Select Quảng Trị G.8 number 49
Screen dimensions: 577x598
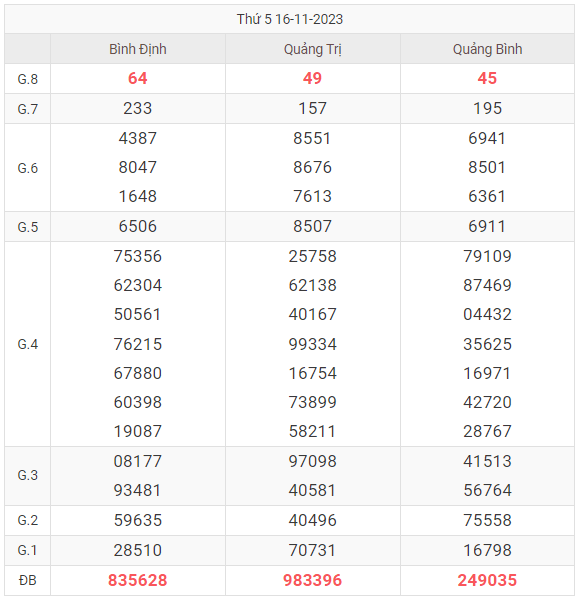pos(312,78)
